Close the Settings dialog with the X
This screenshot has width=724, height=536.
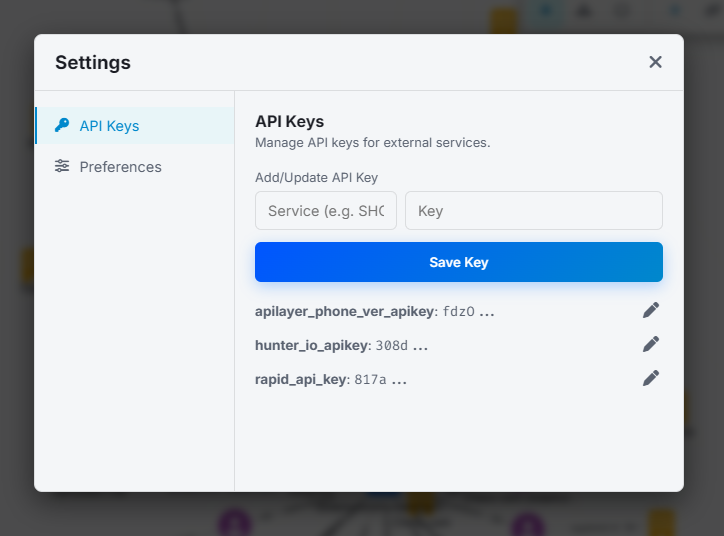(x=655, y=62)
